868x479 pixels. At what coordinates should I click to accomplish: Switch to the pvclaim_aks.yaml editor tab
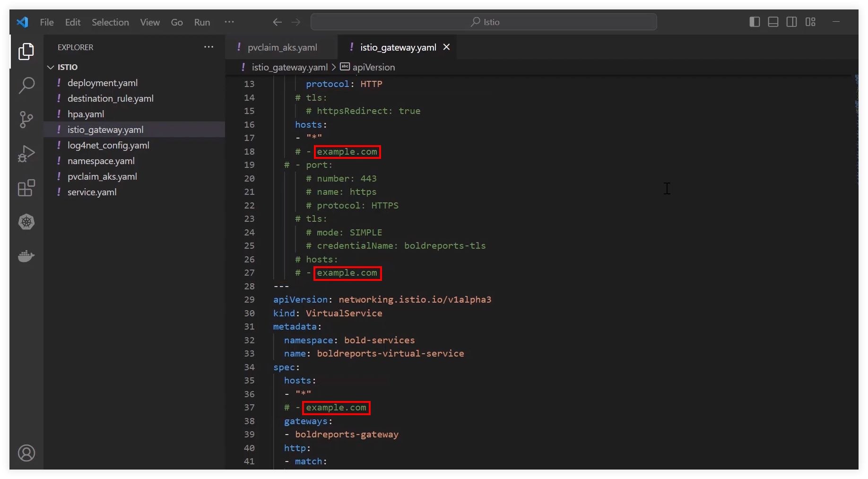282,47
